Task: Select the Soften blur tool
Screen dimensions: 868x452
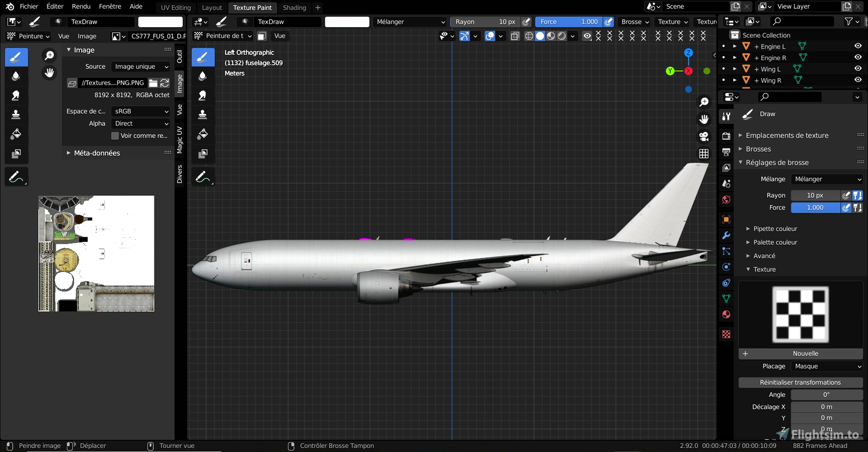Action: 16,76
